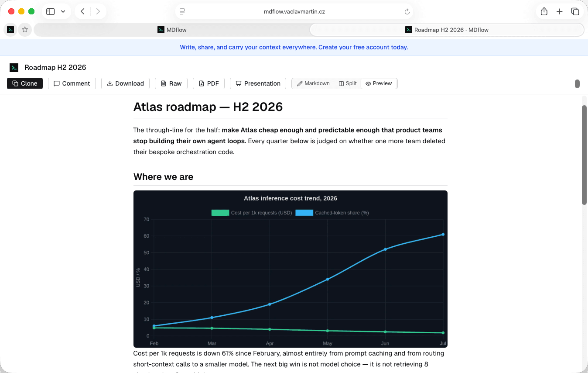Go back with the back arrow
Screen dimensions: 588x373
(x=82, y=11)
